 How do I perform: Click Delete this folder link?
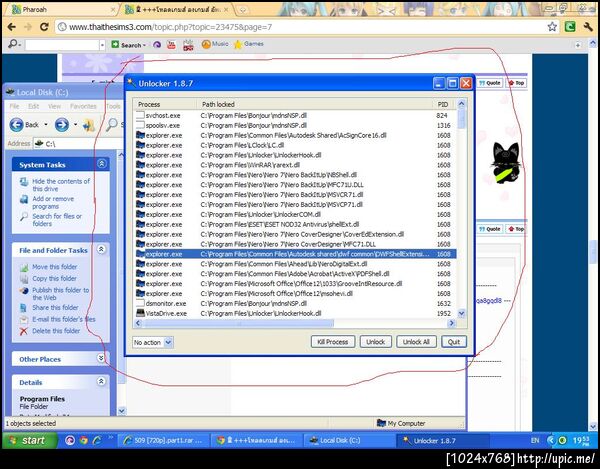56,331
